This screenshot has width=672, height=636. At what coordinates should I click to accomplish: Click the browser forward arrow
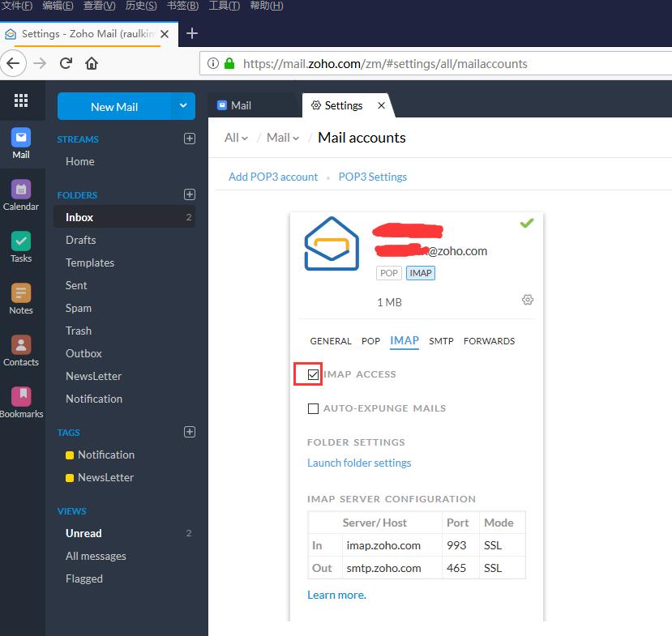tap(40, 63)
